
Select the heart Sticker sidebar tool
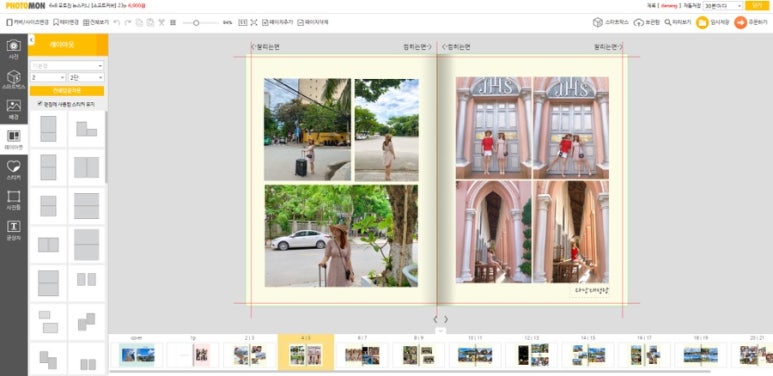click(14, 170)
